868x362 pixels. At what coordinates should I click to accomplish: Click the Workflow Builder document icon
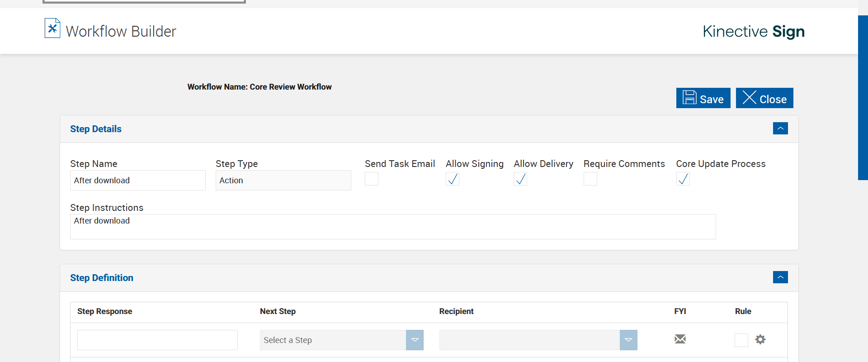52,28
